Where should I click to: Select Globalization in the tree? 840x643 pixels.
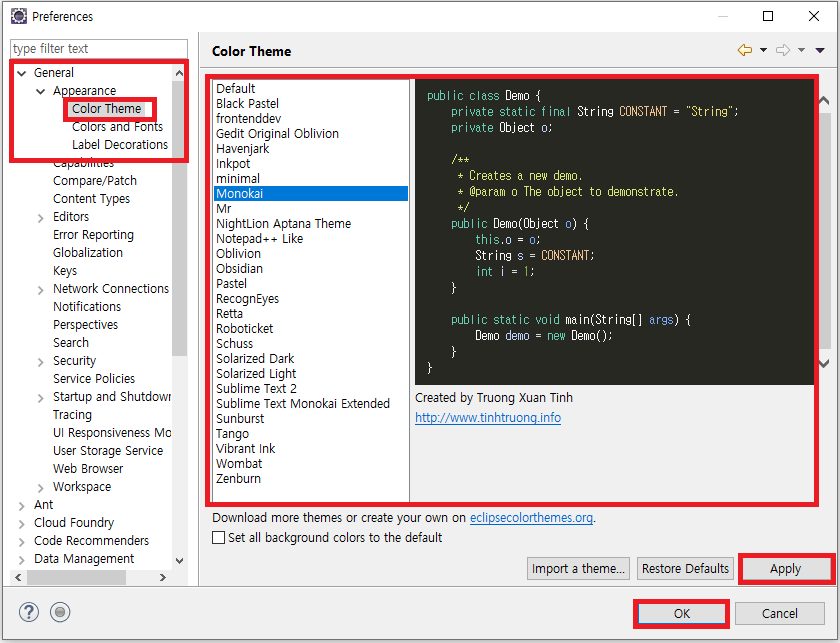coord(88,252)
